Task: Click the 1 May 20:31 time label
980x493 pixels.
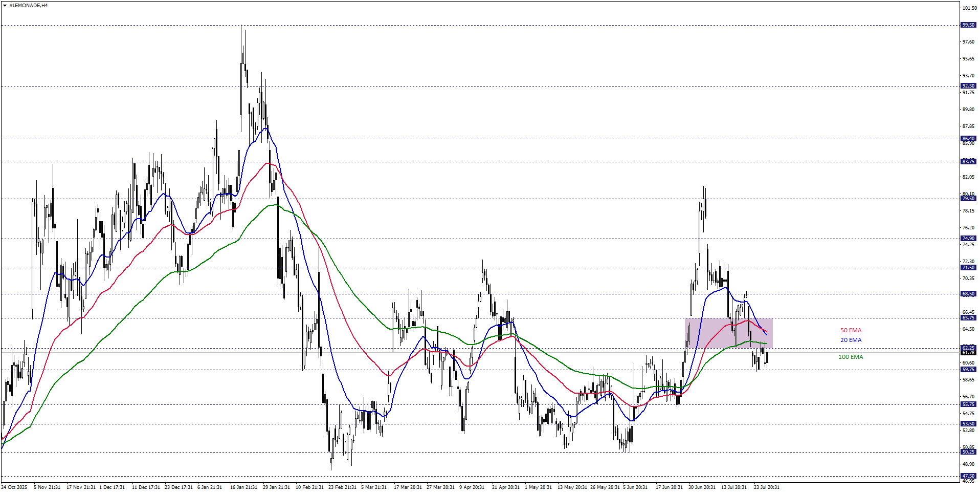Action: [x=538, y=487]
